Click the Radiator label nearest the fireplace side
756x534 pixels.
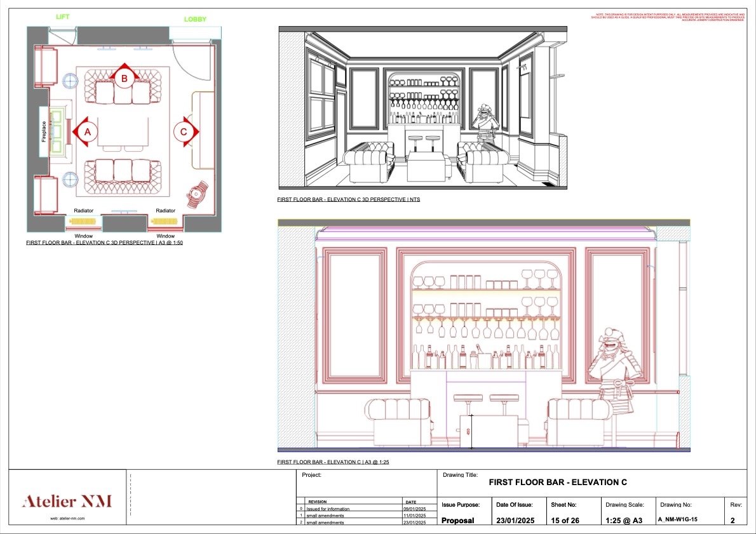point(83,211)
